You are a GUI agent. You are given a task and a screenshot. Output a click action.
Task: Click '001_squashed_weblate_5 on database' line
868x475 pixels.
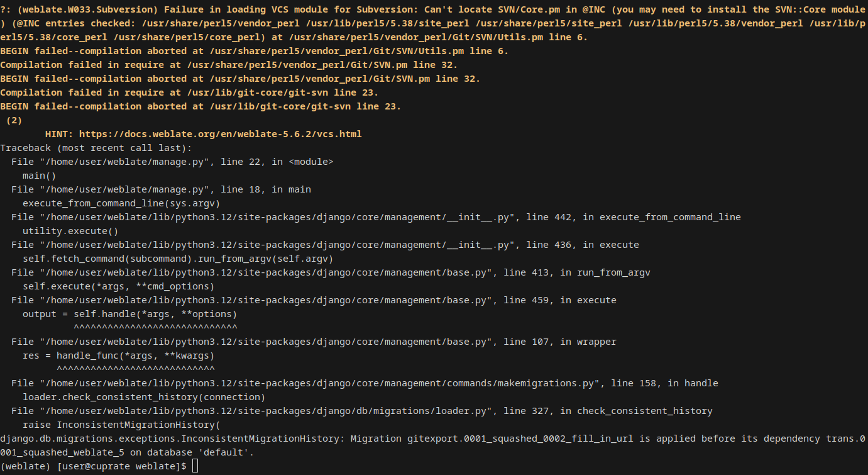pos(127,452)
